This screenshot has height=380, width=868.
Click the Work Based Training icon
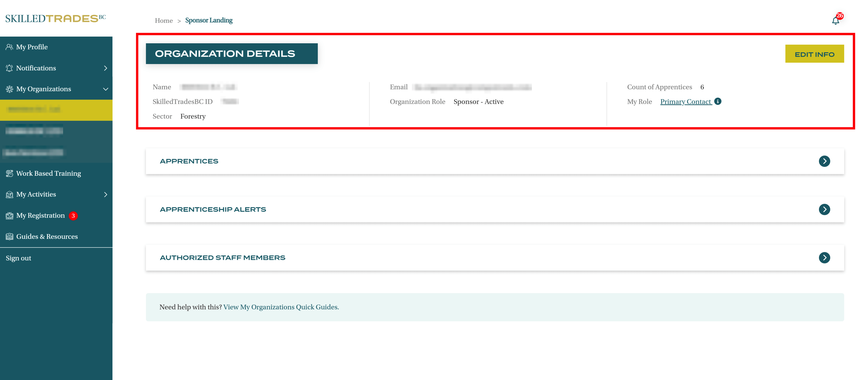tap(9, 173)
